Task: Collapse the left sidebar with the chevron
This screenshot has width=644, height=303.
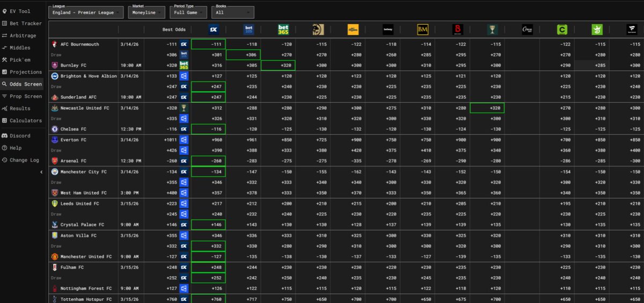Action: coord(41,172)
